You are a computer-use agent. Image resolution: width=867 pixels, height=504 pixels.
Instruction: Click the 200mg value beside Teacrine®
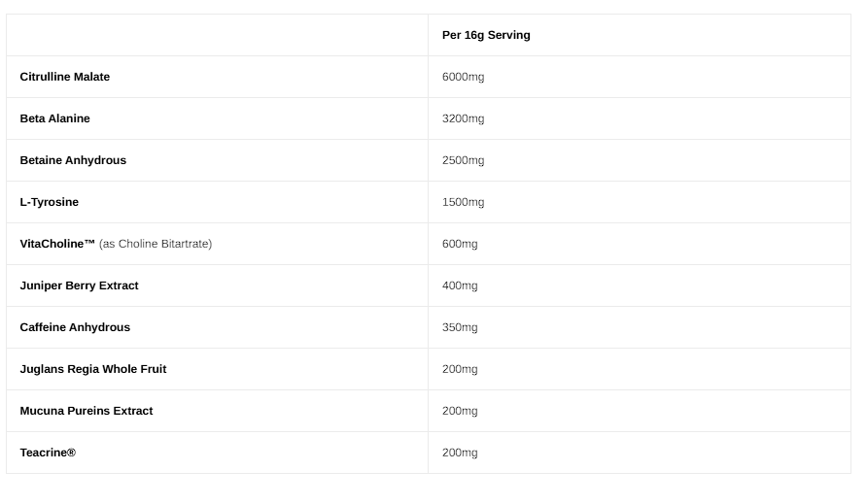[x=460, y=453]
